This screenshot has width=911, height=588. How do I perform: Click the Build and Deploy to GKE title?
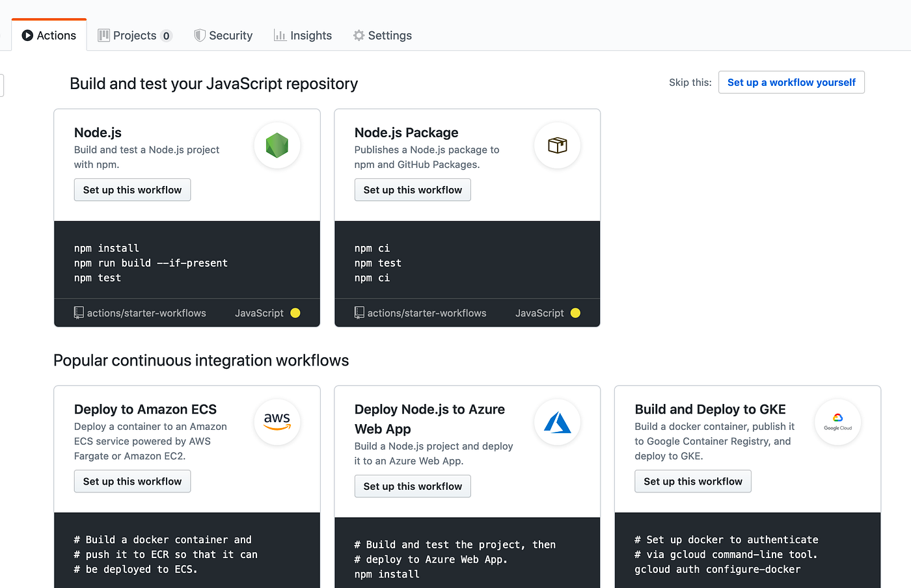point(710,409)
